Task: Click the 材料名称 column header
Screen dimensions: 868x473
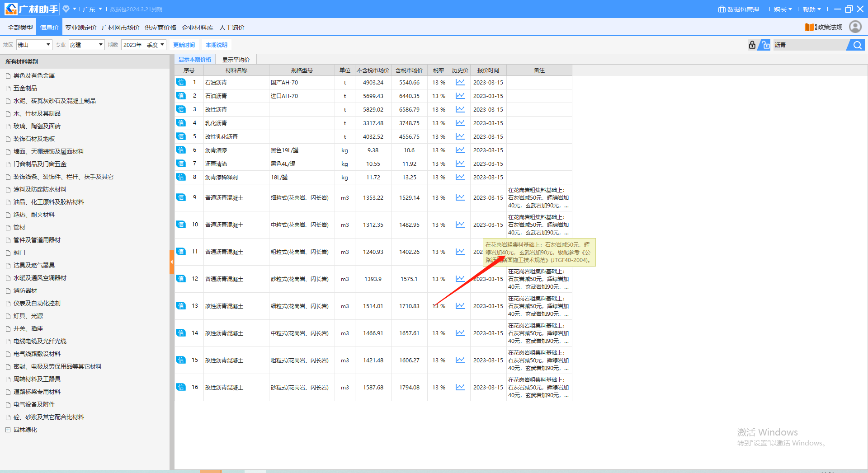Action: tap(236, 70)
